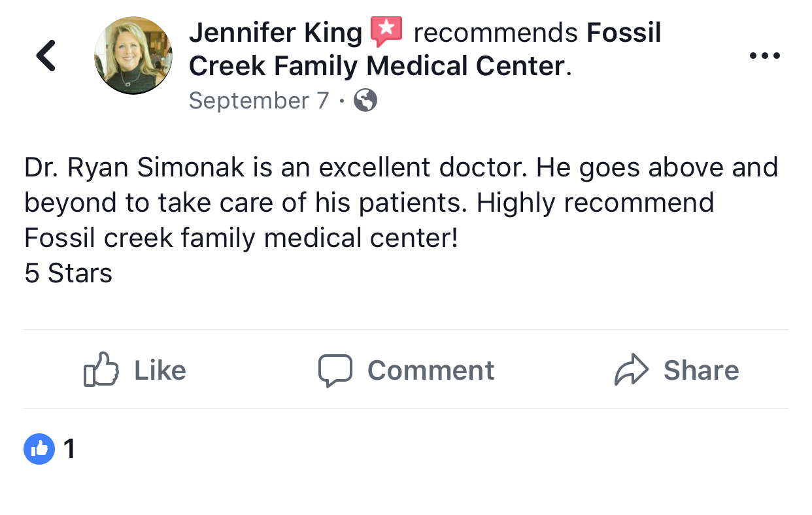The width and height of the screenshot is (812, 515).
Task: Click the globe public privacy icon
Action: point(365,101)
